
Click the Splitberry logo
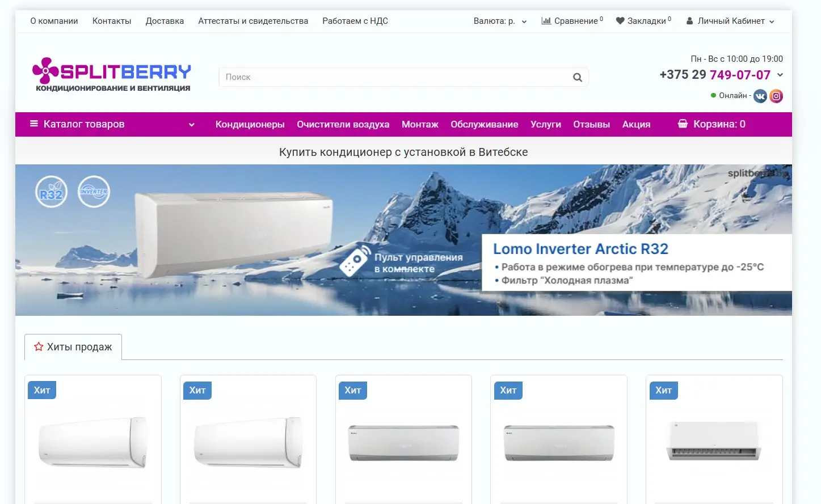112,74
